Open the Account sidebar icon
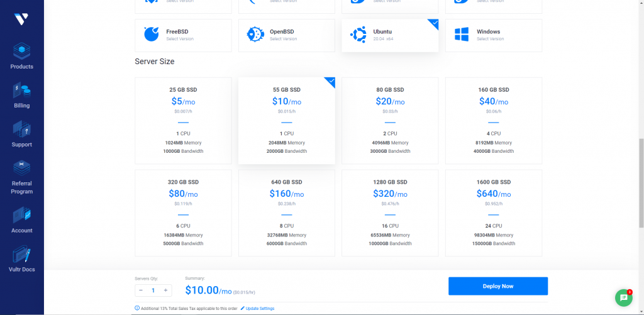Viewport: 644px width, 315px height. tap(21, 216)
